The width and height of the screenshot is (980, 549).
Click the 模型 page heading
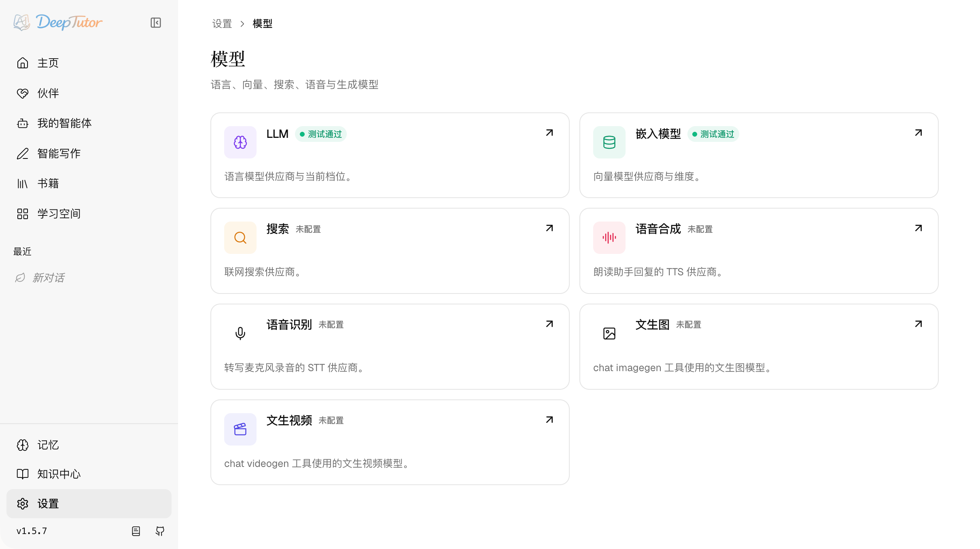[x=228, y=59]
